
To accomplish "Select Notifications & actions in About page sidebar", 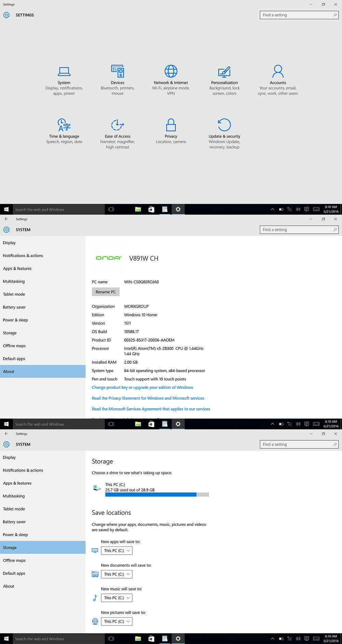I will [43, 256].
